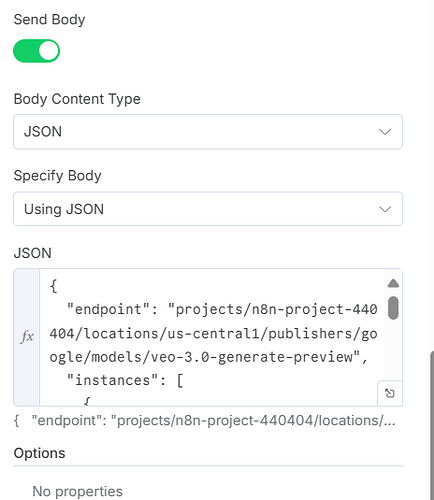The width and height of the screenshot is (434, 500).
Task: Place cursor at the opening brace line
Action: point(53,286)
